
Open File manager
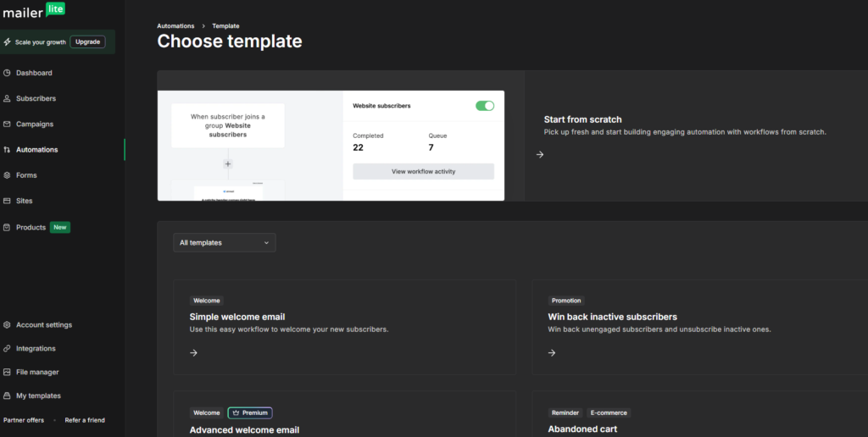click(37, 373)
